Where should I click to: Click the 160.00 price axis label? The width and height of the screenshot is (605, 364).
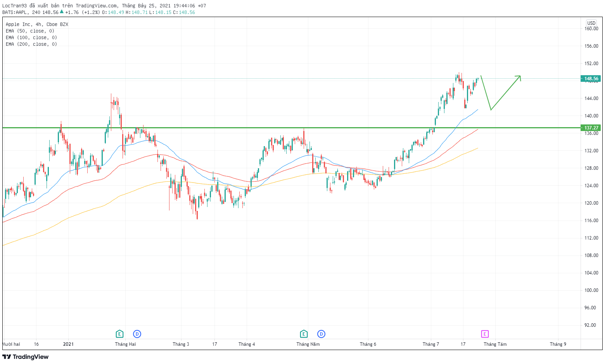[x=591, y=29]
